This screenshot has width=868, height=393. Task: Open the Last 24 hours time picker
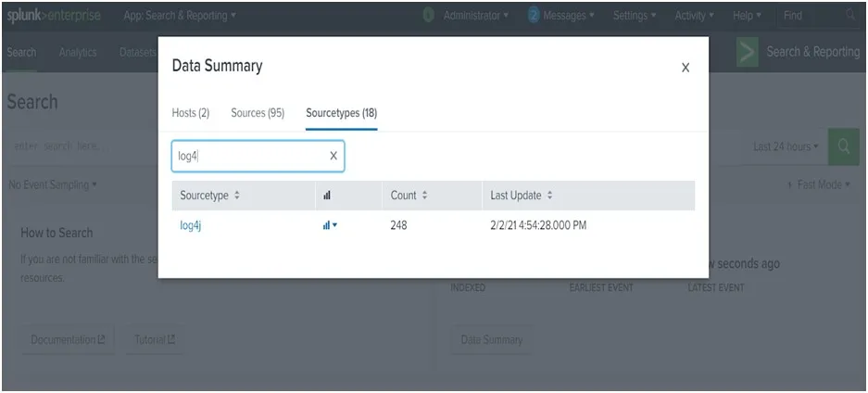coord(786,146)
